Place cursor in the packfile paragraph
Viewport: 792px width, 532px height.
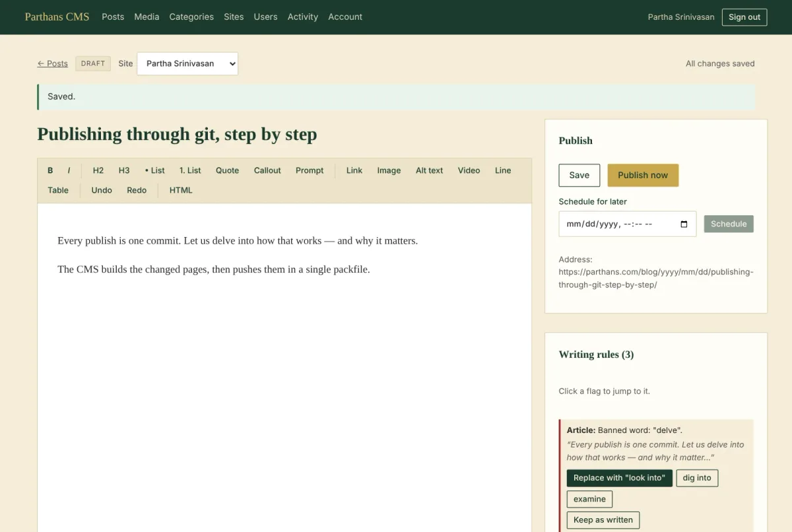214,269
